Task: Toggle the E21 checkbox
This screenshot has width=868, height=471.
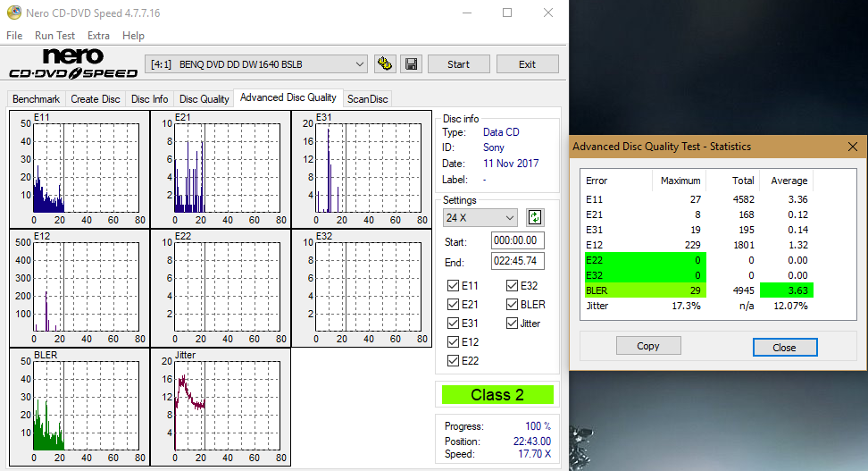Action: (x=453, y=304)
